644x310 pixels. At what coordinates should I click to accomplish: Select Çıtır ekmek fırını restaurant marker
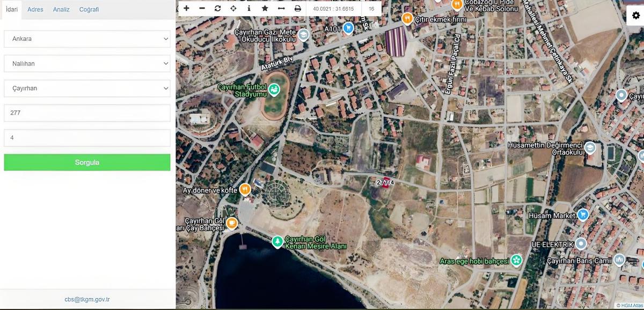coord(407,19)
